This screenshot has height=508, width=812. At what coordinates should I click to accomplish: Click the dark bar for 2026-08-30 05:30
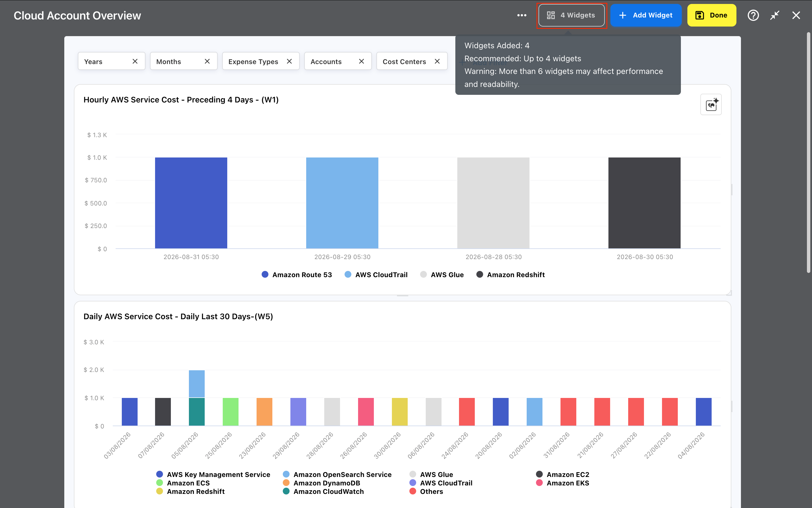point(644,203)
